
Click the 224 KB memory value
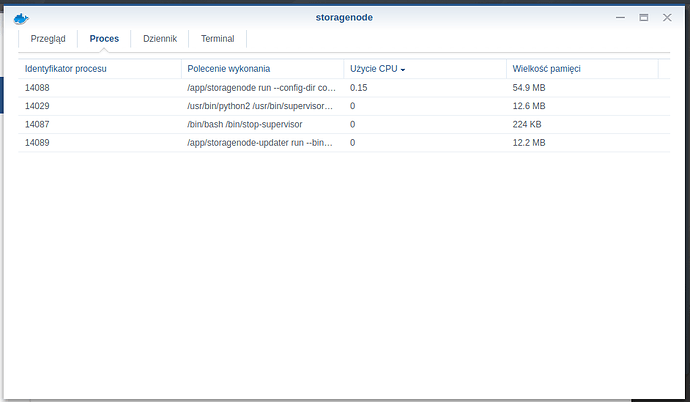pos(527,124)
